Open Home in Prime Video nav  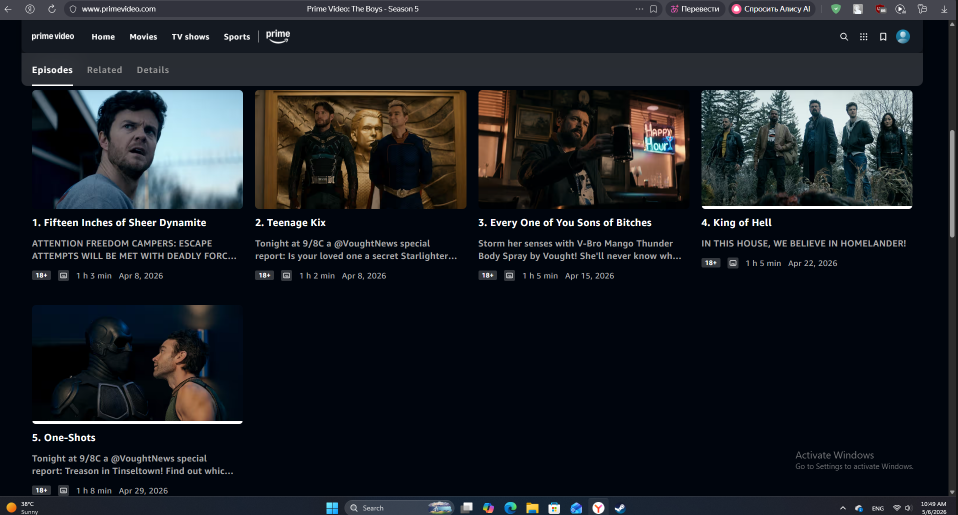click(103, 37)
